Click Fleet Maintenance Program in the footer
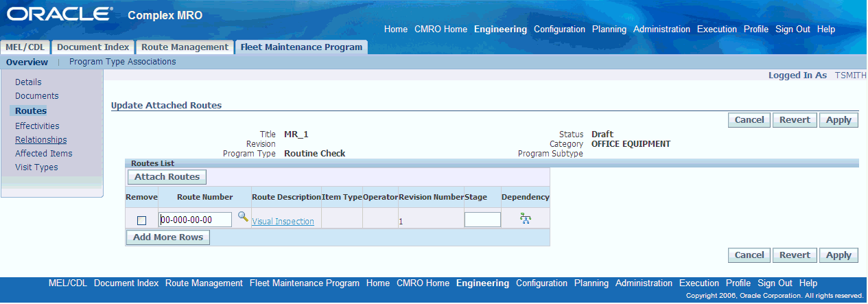 (305, 283)
